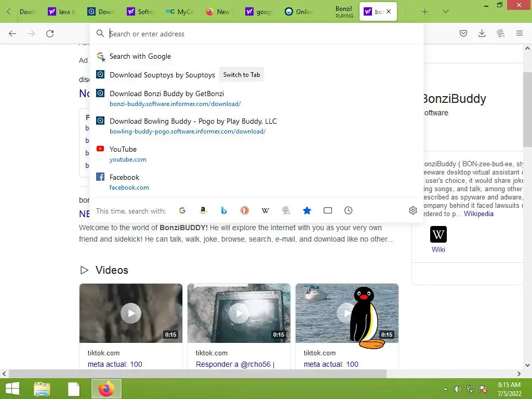Reload the current page

click(50, 34)
